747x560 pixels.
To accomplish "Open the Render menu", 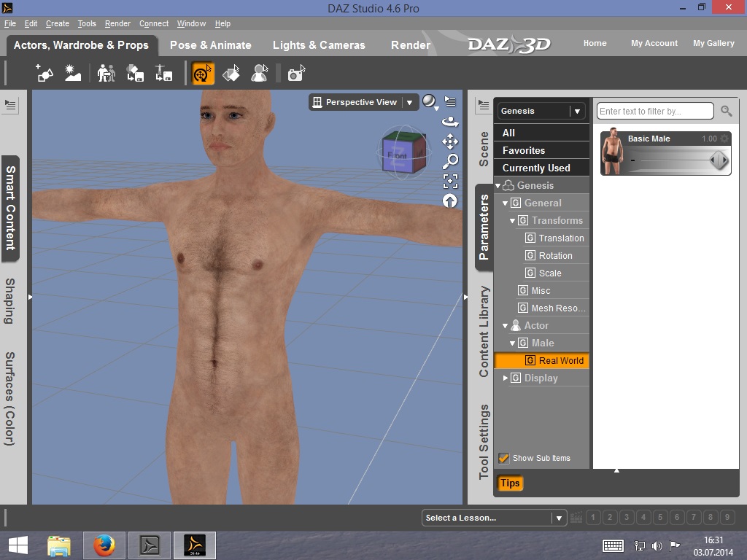I will coord(117,23).
